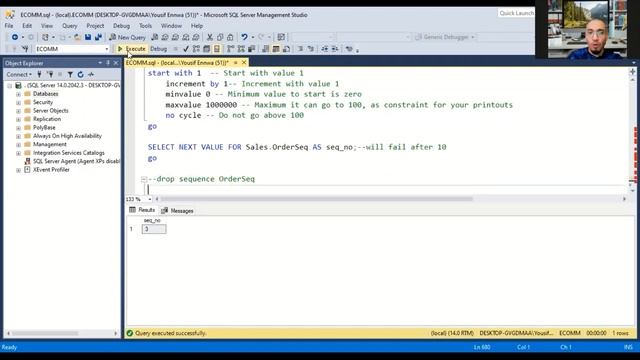Close the ECOMM.sql tab

244,62
